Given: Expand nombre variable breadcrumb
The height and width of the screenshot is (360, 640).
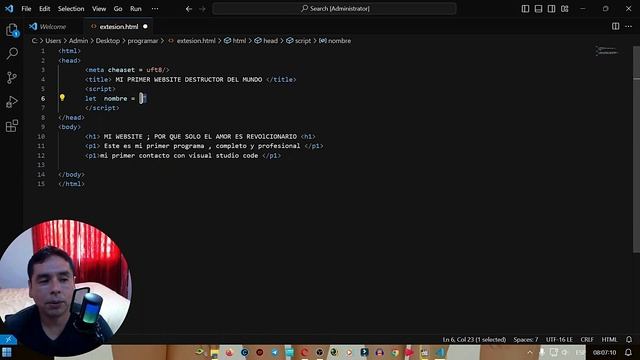Looking at the screenshot, I should point(335,41).
